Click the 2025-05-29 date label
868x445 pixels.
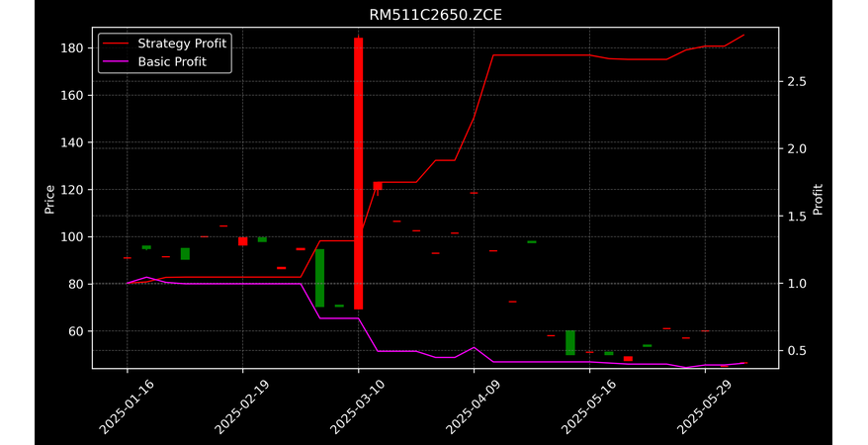pos(705,407)
